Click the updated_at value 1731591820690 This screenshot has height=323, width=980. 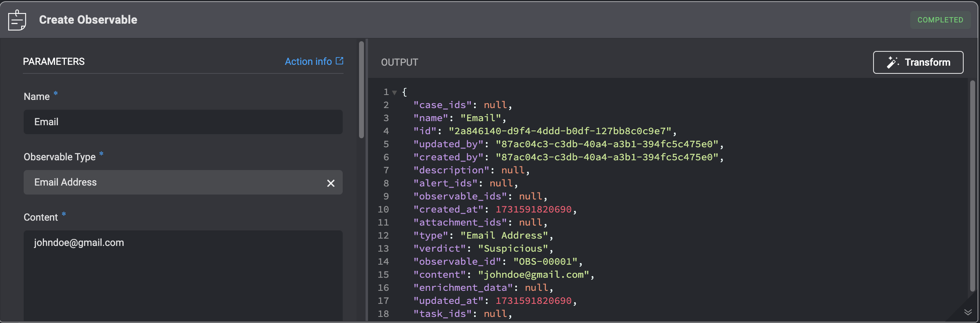click(534, 301)
